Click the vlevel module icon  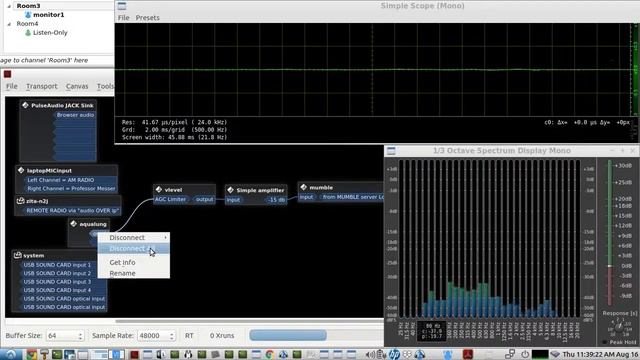(x=159, y=189)
